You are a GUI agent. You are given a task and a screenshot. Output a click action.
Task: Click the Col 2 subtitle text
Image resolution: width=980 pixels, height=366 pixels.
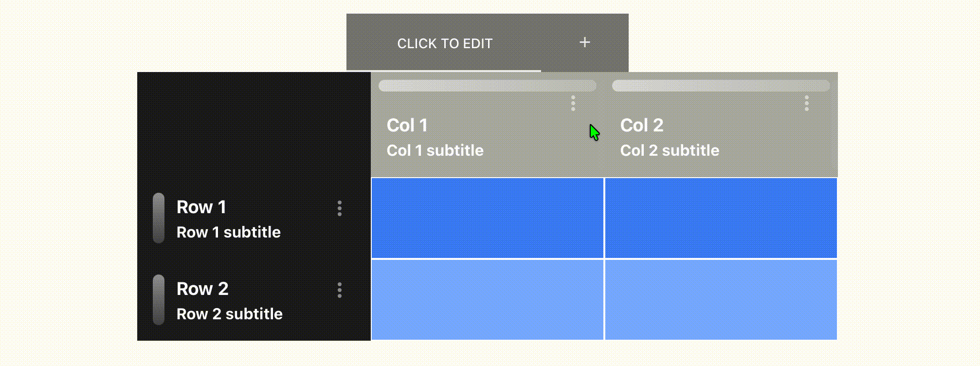click(670, 150)
